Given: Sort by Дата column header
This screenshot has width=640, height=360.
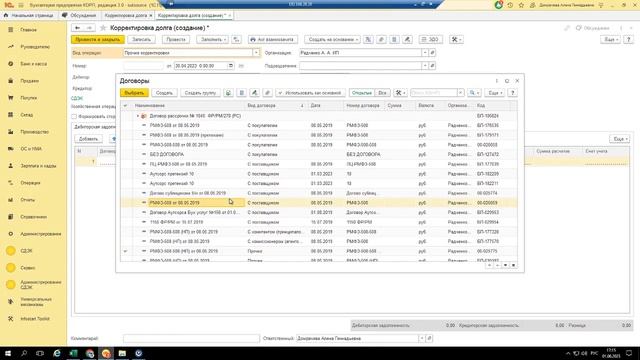Looking at the screenshot, I should [325, 106].
